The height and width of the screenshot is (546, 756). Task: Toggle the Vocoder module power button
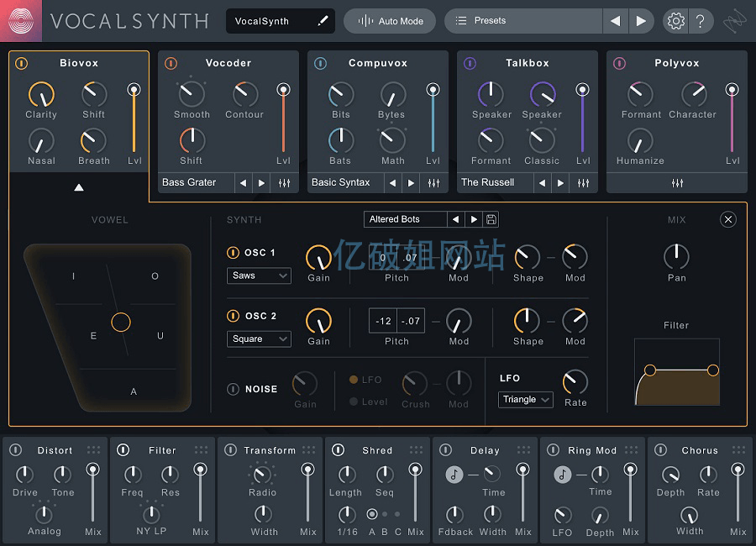[x=171, y=63]
